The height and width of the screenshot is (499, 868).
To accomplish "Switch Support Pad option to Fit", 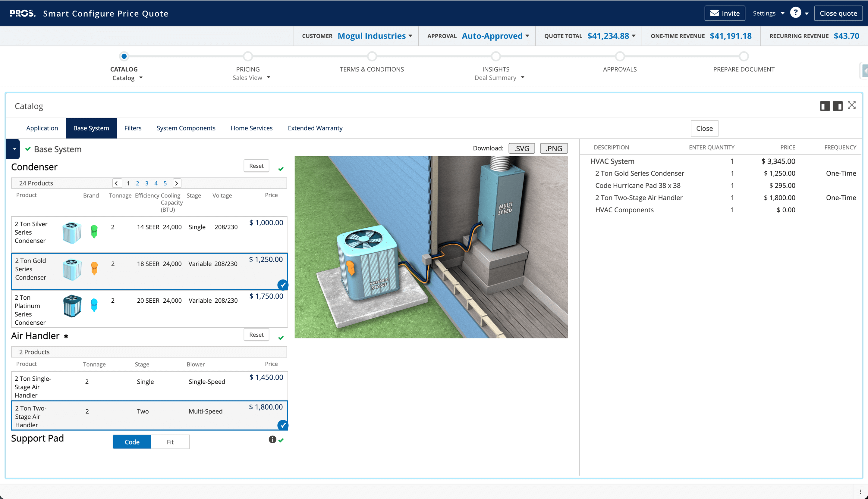I will coord(171,442).
